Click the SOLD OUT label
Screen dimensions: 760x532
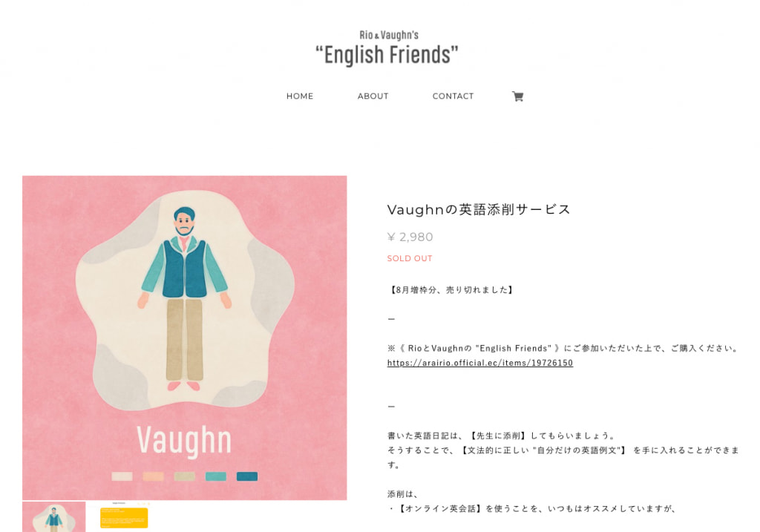[410, 258]
